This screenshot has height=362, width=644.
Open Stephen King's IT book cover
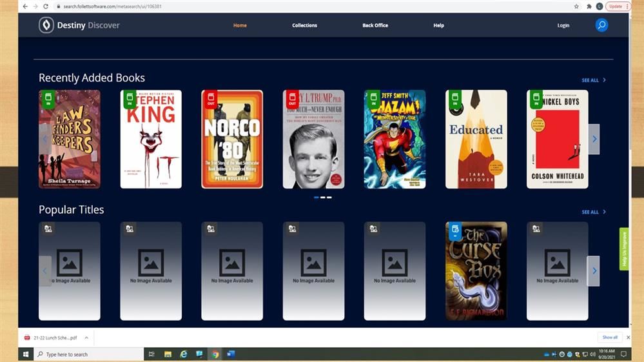(151, 139)
